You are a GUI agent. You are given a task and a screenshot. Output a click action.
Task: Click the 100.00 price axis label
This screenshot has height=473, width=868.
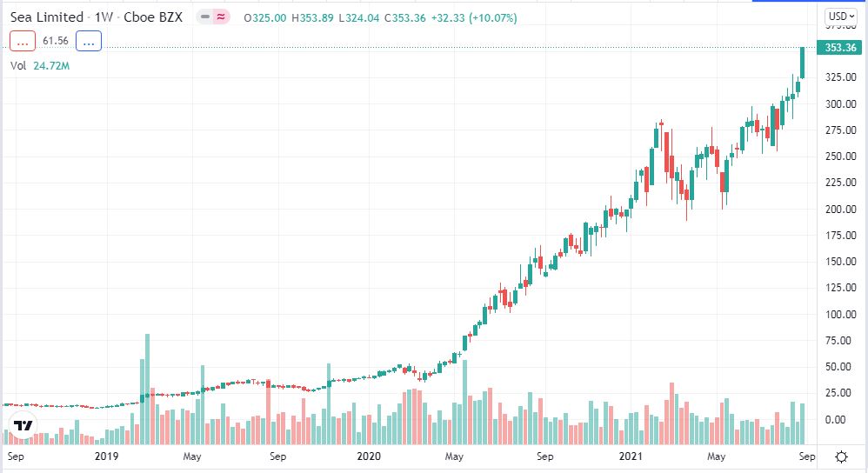point(841,314)
